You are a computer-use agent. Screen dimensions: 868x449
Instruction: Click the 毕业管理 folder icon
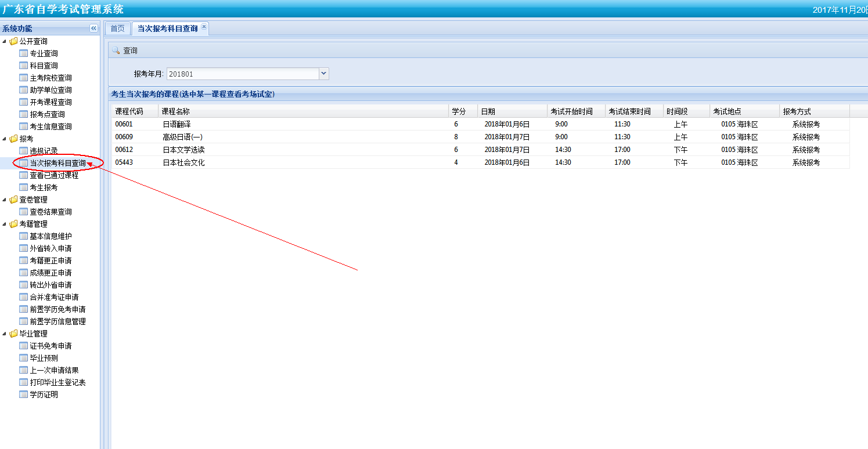(13, 334)
